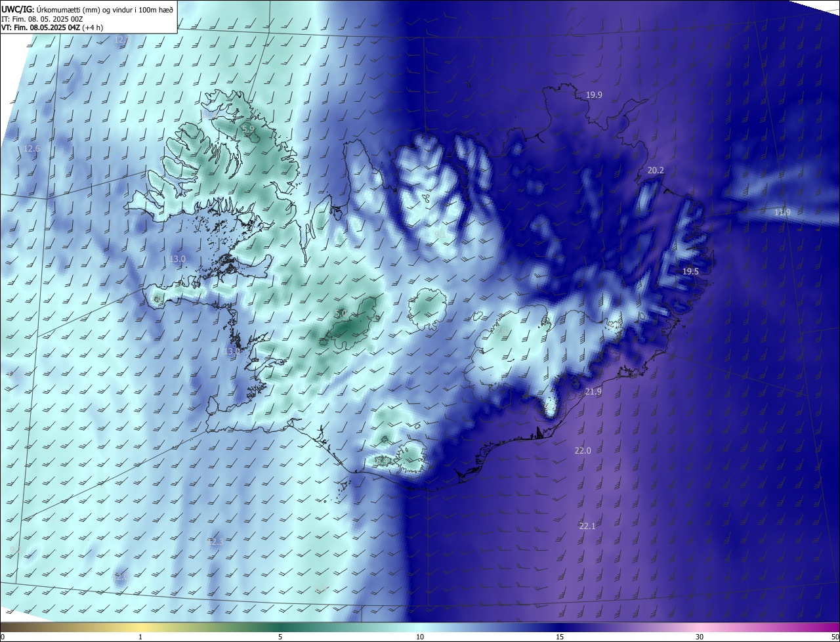840x642 pixels.
Task: Click the 19.9 value label
Action: 594,95
